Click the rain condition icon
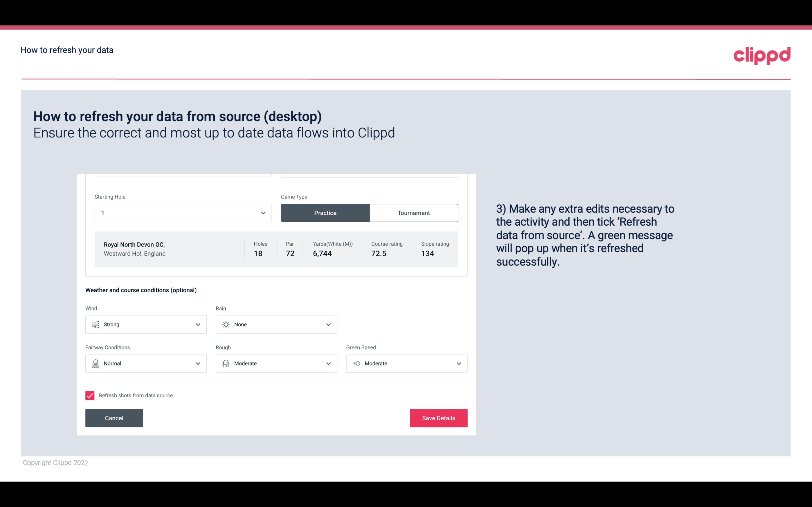The image size is (812, 507). 226,324
